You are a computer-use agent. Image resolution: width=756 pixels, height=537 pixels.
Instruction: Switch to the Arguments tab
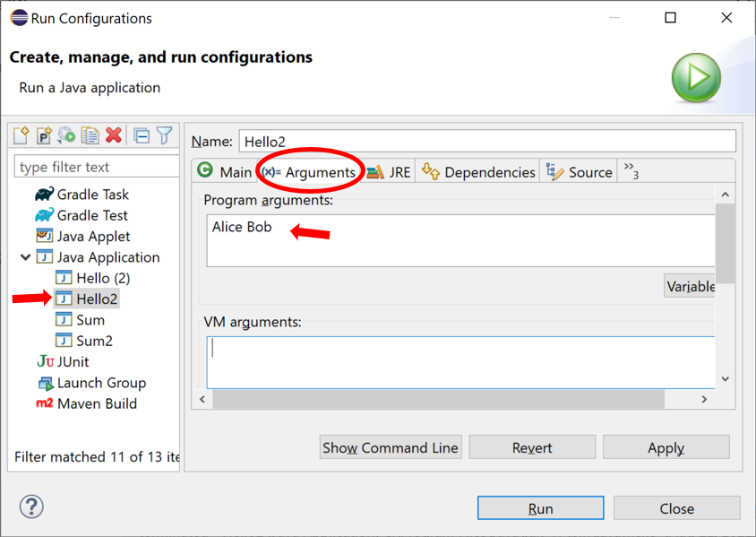[308, 172]
